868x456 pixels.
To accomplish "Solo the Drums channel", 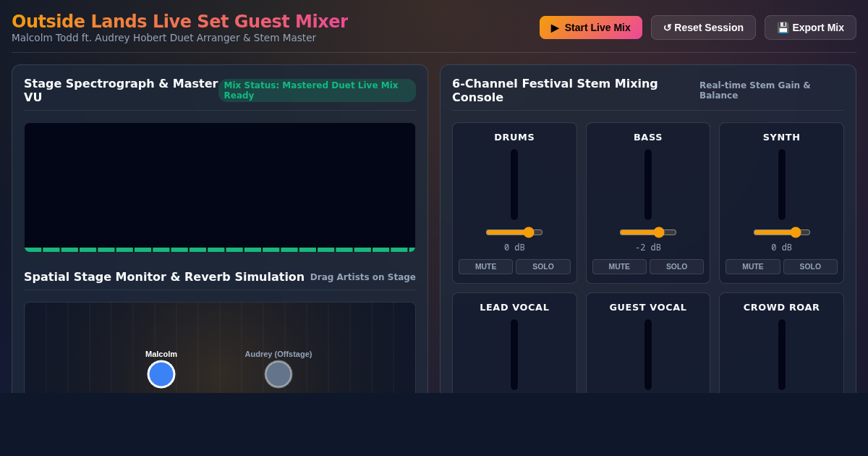I will 543,266.
